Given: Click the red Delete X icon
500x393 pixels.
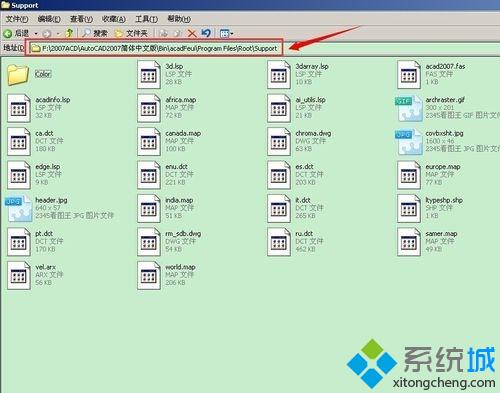Looking at the screenshot, I should tap(192, 33).
